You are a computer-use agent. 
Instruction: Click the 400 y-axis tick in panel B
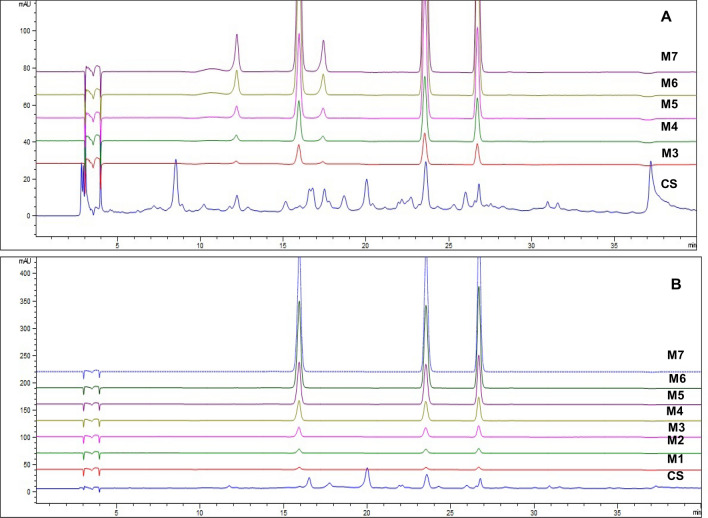pos(24,274)
